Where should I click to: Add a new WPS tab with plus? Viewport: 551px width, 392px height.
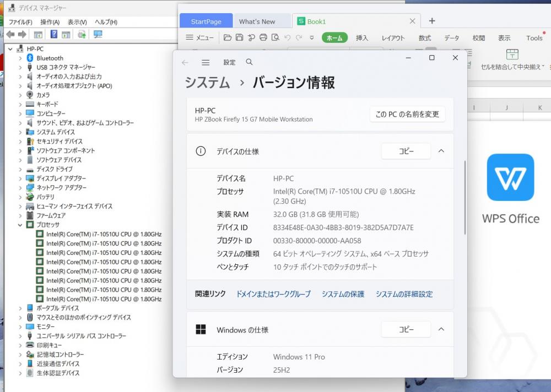point(432,21)
